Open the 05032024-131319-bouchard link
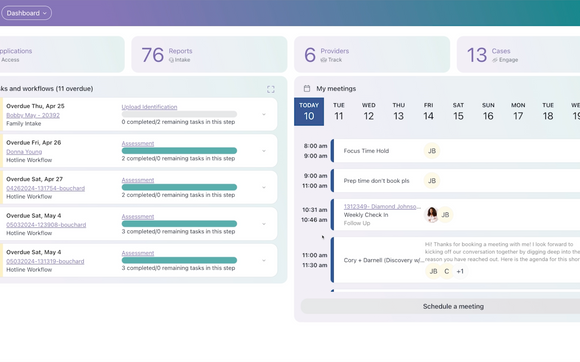This screenshot has height=362, width=580. [45, 261]
